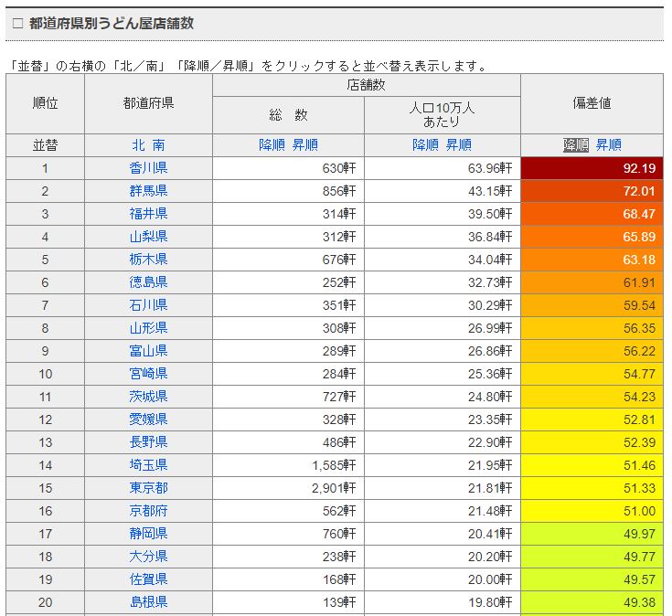Click the 店舗数 column header
This screenshot has width=672, height=616.
[x=367, y=85]
